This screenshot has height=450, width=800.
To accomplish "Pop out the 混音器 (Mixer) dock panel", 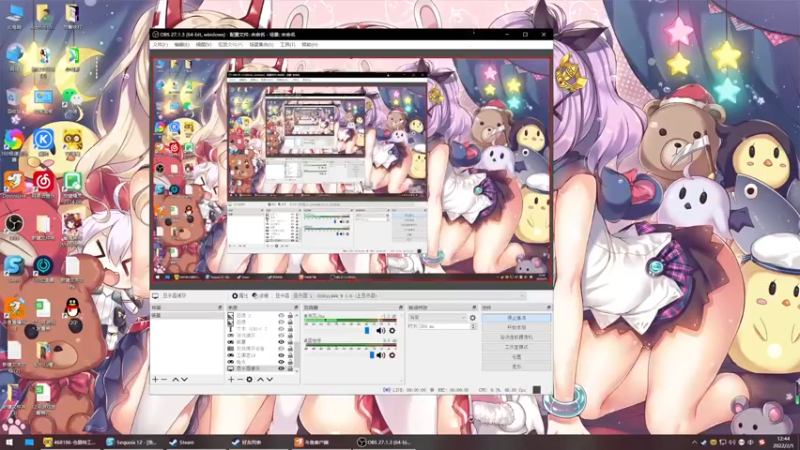I will 401,308.
